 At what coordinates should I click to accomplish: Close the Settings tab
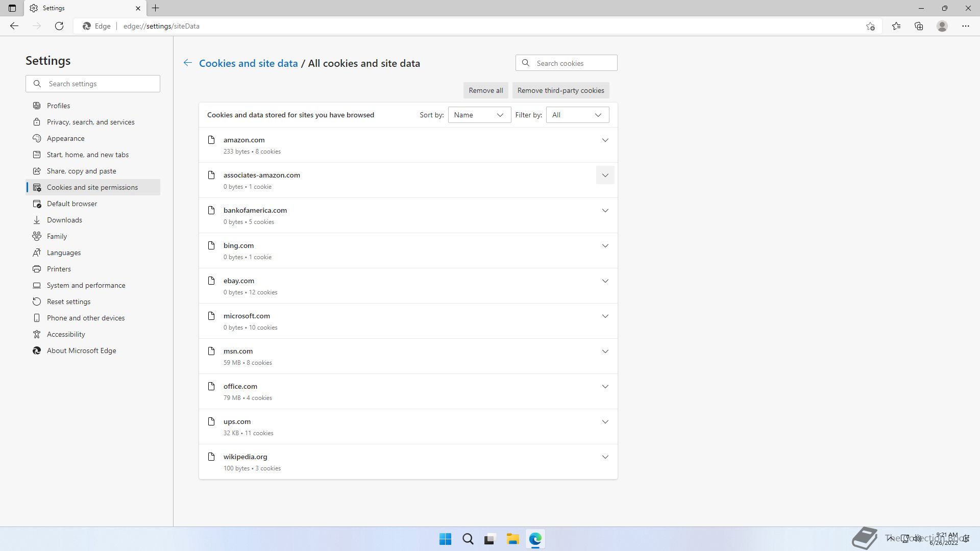tap(138, 8)
